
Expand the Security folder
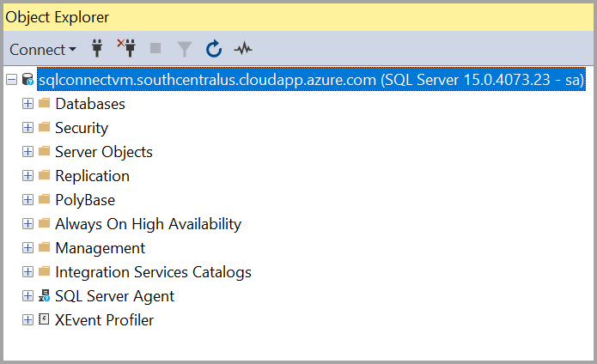[27, 128]
